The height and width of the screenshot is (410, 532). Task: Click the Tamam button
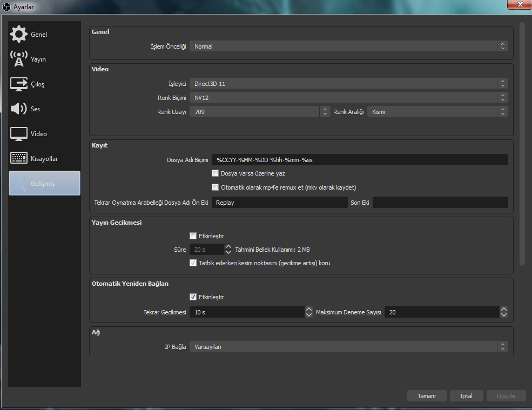[x=427, y=396]
